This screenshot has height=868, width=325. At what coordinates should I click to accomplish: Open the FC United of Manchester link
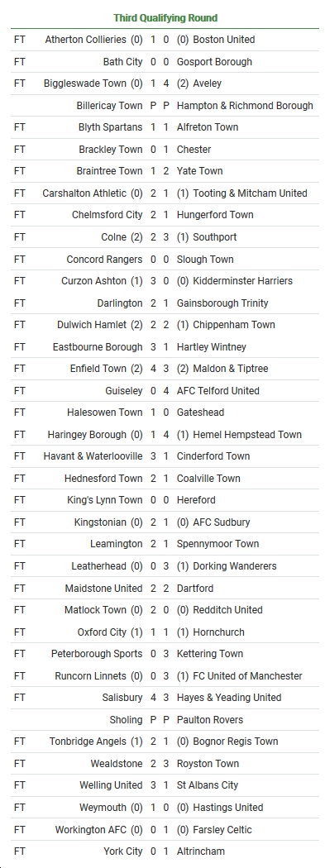247,676
